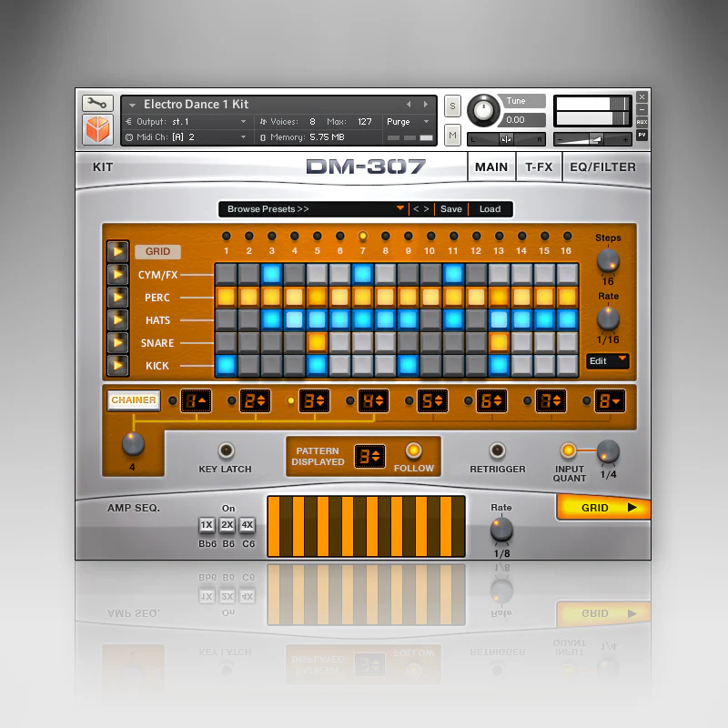
Task: Set amp sequencer to 1X
Action: coord(207,525)
